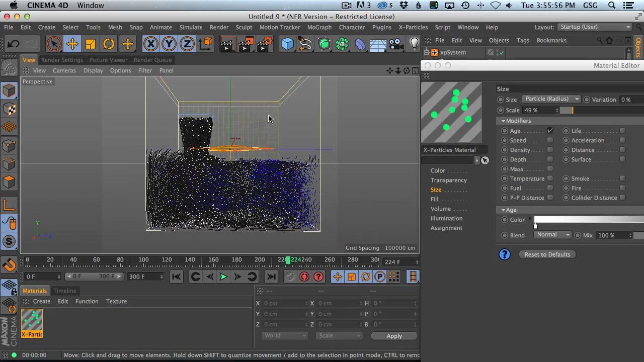Collapse the Modifiers section
Viewport: 644px width, 362px height.
(503, 121)
